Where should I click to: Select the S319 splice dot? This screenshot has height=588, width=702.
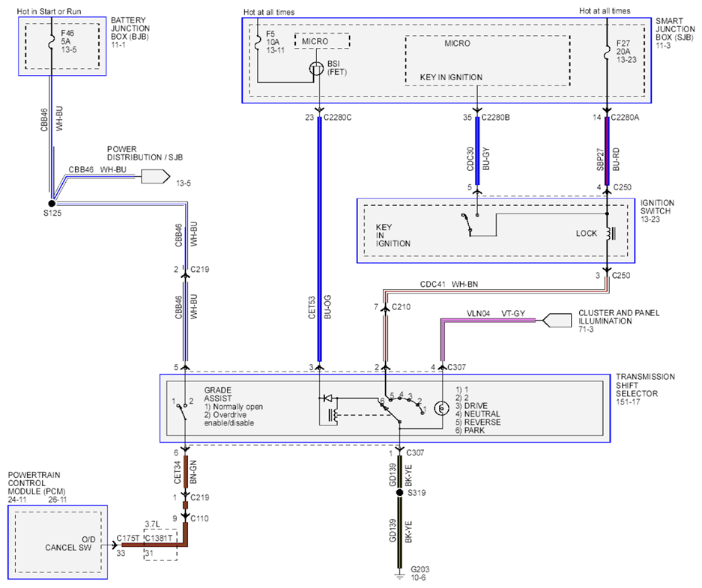pos(400,493)
